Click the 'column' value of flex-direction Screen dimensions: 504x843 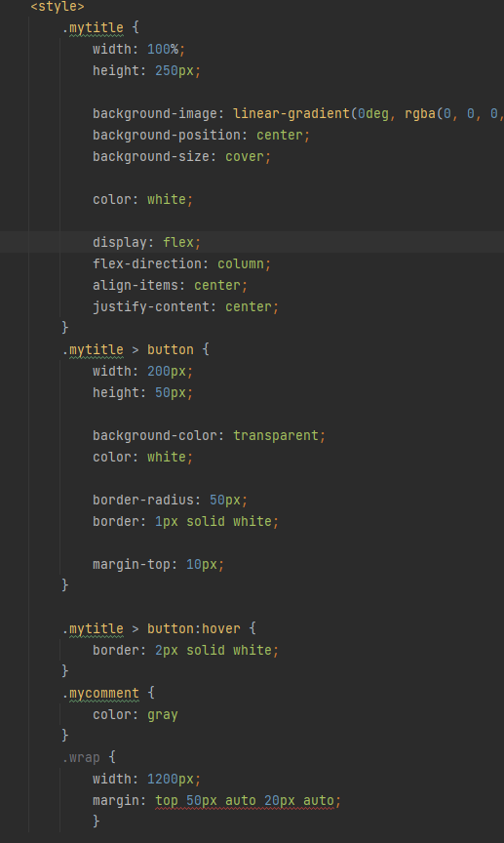(x=241, y=264)
